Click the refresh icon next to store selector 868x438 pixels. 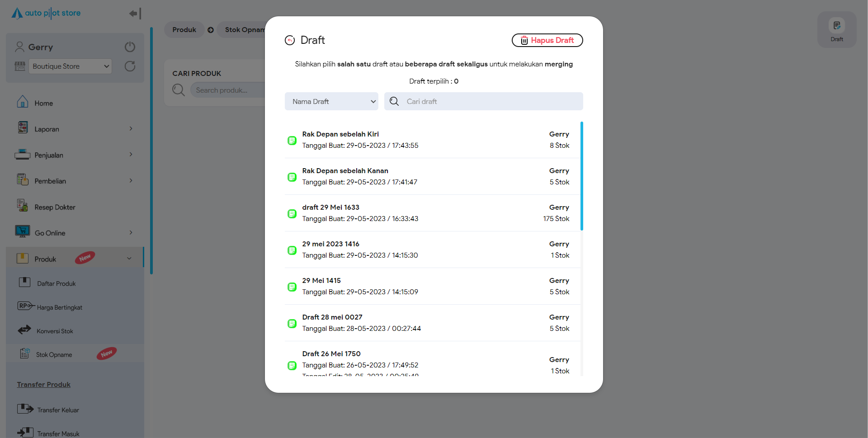(x=130, y=66)
